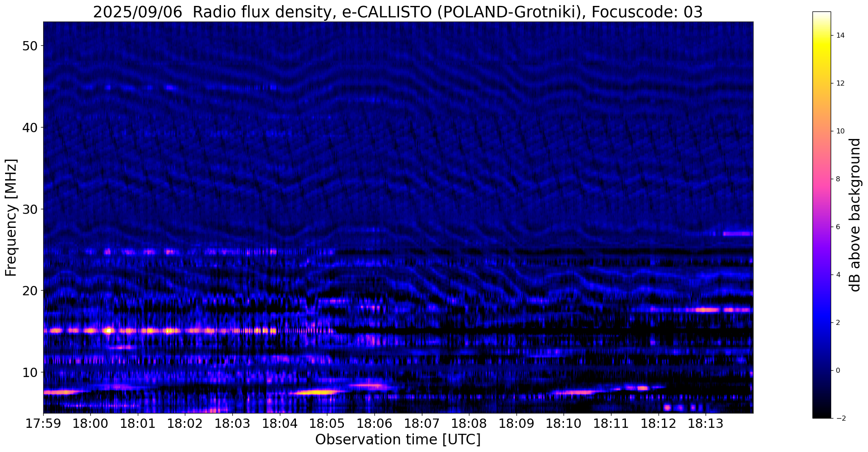Click the 2 tick on the colorbar scale
Screen dimensions: 868x452
click(x=837, y=323)
